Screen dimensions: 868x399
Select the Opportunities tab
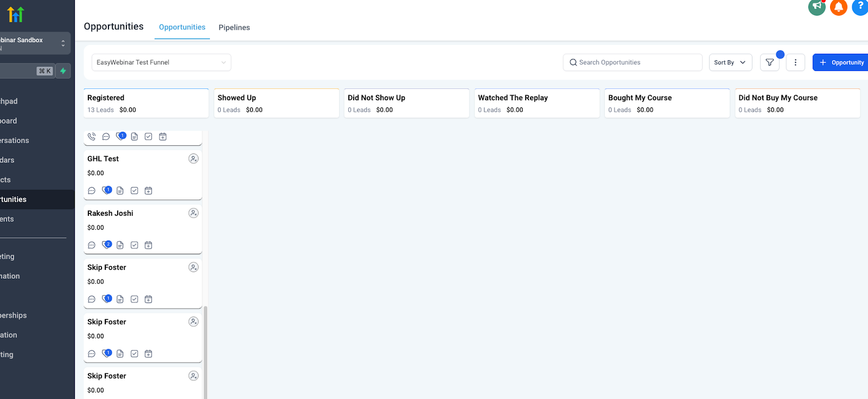pyautogui.click(x=182, y=27)
